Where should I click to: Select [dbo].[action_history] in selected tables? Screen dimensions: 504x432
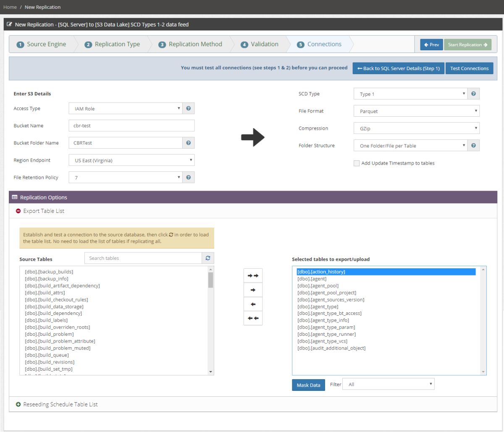[386, 272]
